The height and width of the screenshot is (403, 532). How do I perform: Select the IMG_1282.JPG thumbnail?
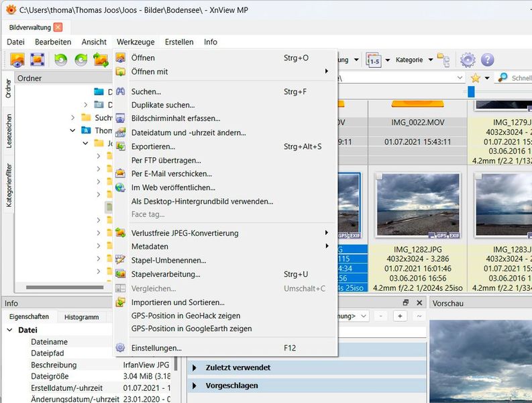(418, 206)
